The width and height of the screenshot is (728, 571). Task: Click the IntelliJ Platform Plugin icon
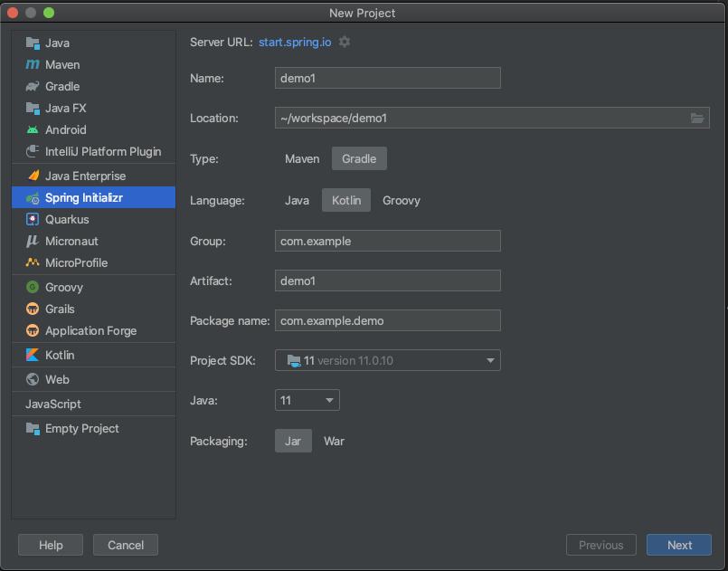[x=33, y=151]
